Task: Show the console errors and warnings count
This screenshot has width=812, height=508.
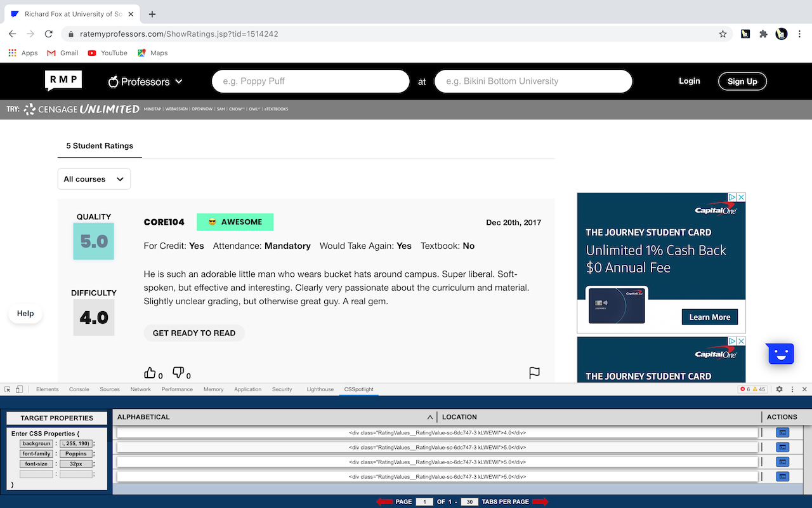Action: click(x=753, y=389)
